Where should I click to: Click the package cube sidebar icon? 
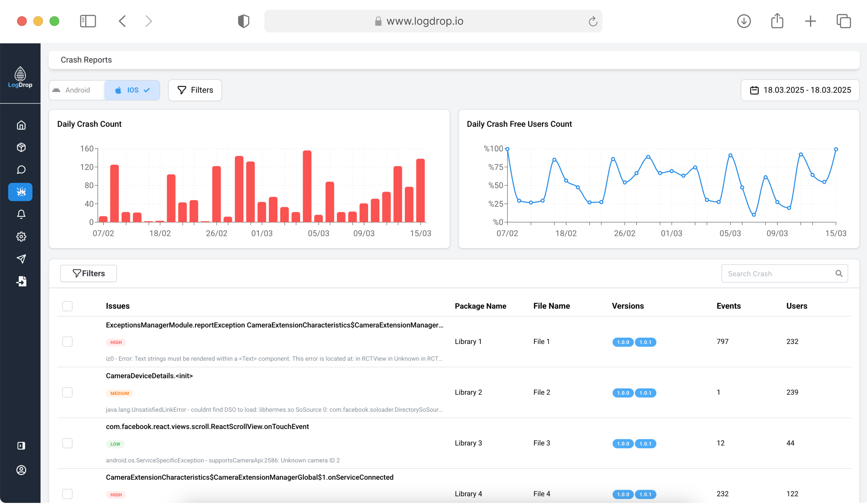21,147
